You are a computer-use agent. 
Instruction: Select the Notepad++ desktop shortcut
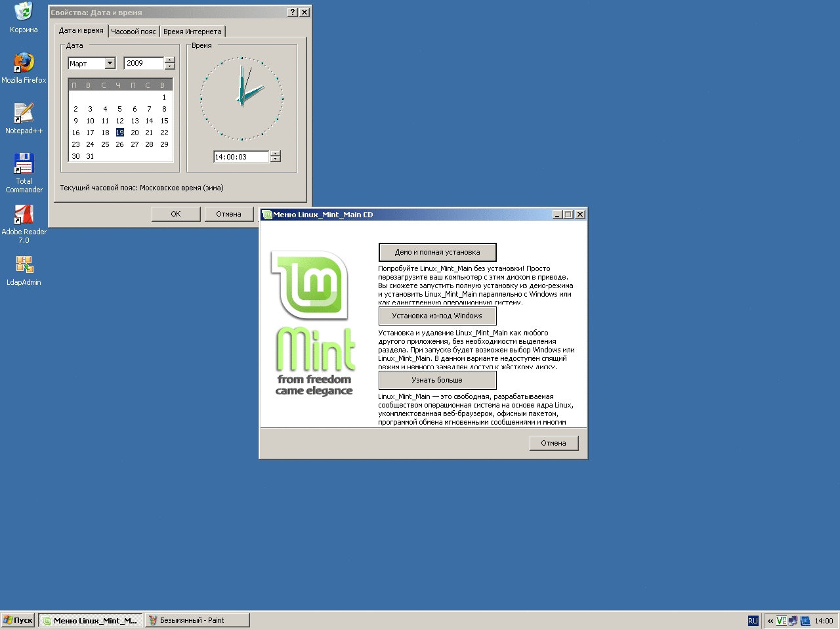[24, 113]
